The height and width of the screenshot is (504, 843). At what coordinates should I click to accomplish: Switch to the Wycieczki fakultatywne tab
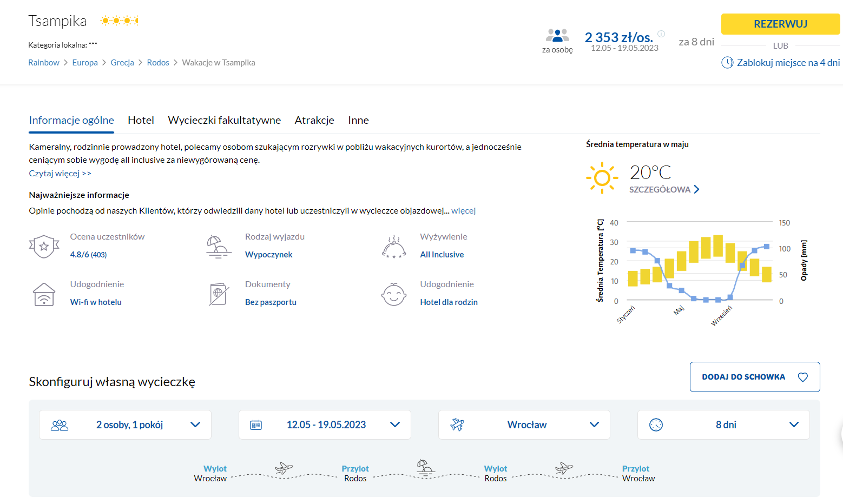point(224,120)
